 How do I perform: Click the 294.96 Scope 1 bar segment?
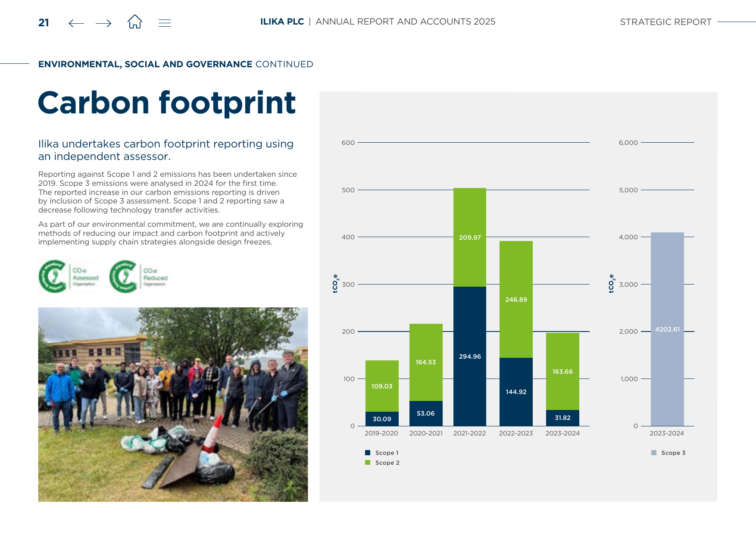(470, 356)
